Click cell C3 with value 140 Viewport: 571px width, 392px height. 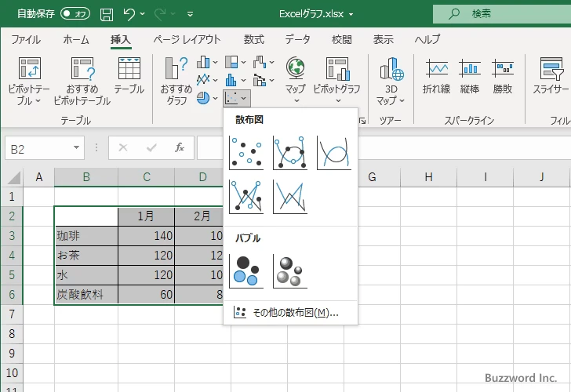click(x=146, y=236)
